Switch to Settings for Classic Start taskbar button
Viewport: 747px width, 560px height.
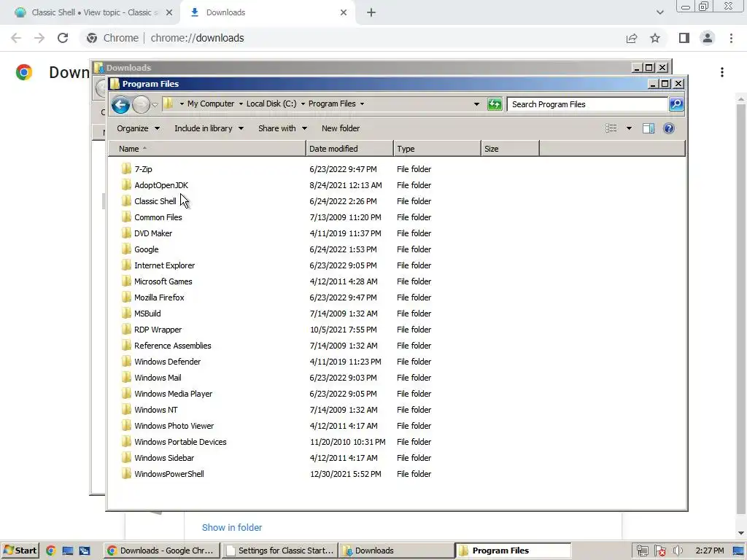point(281,551)
